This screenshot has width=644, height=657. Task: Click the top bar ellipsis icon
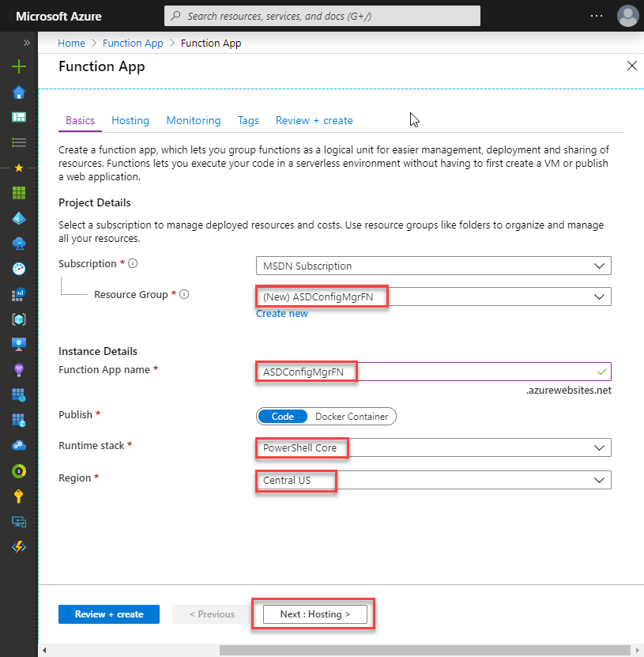tap(597, 16)
